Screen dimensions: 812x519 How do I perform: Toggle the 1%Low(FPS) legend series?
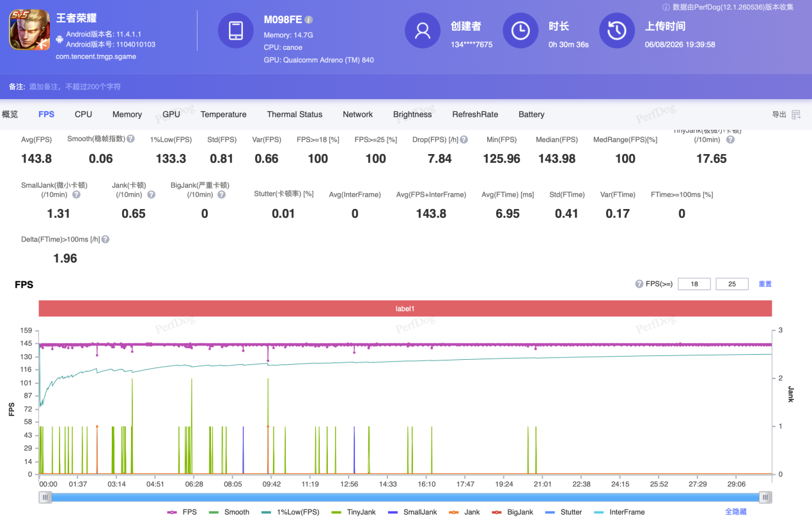pyautogui.click(x=290, y=512)
